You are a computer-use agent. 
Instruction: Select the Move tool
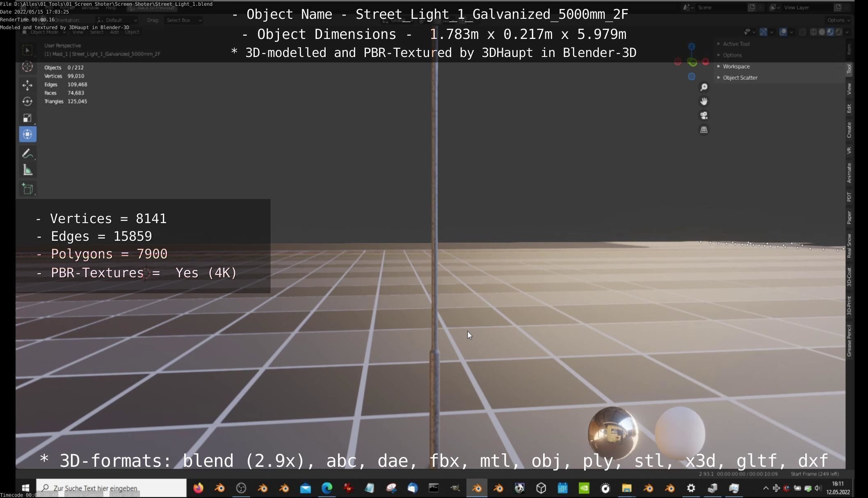(27, 85)
